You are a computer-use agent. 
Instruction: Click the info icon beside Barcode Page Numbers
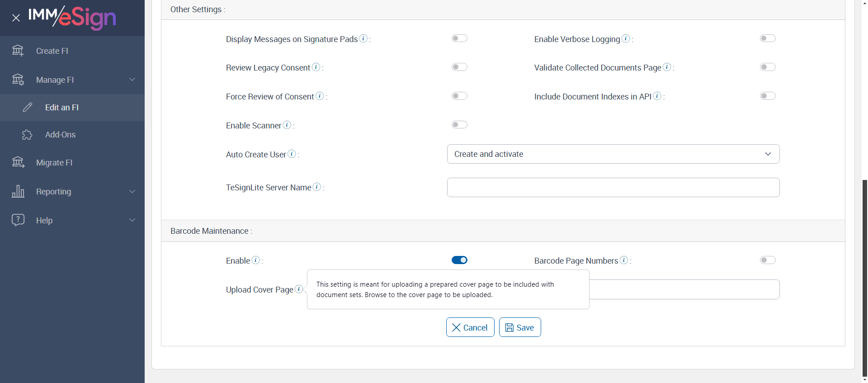624,260
